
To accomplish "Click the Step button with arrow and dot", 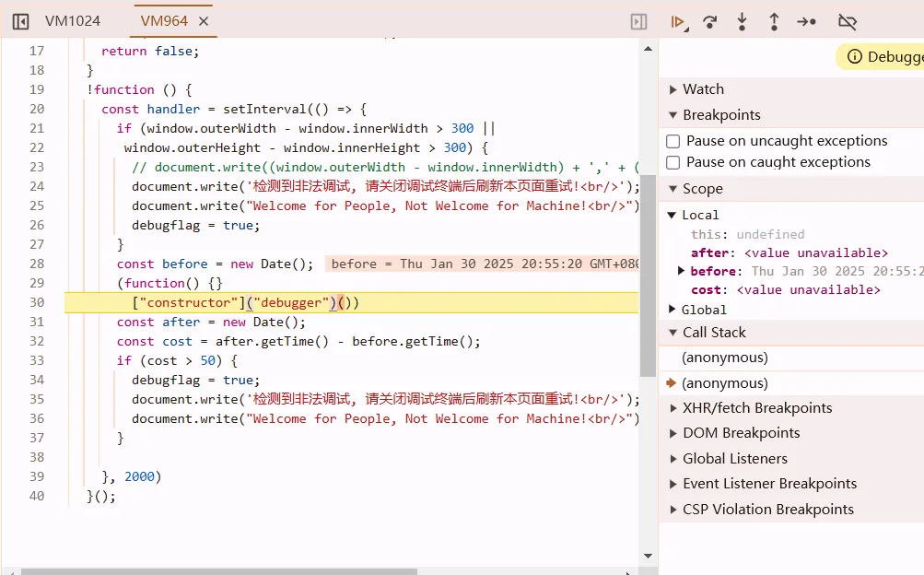I will click(x=806, y=22).
